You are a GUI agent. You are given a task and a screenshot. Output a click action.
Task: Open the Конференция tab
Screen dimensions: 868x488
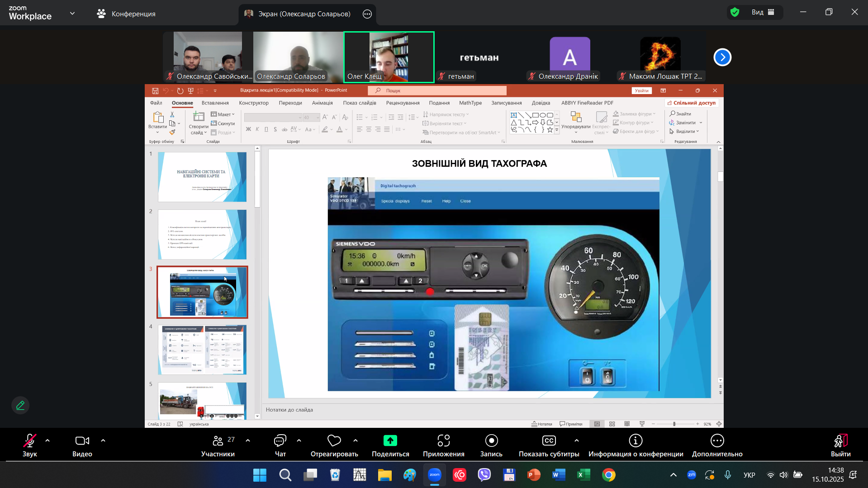coord(127,14)
